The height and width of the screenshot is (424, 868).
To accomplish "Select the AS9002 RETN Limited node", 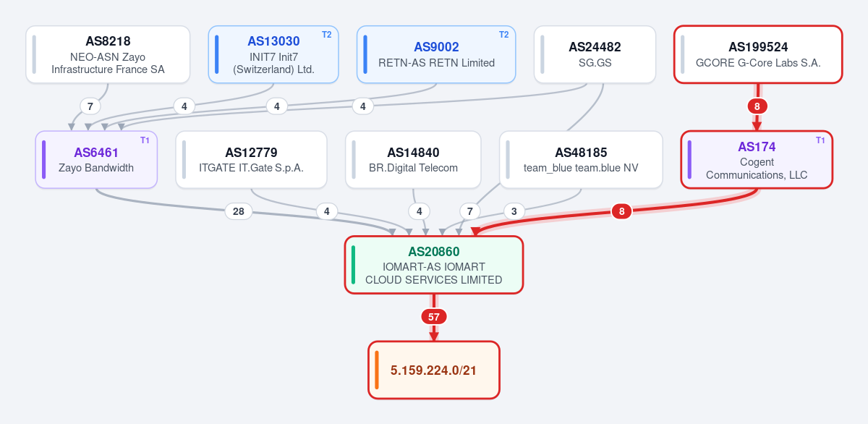I will [x=436, y=54].
